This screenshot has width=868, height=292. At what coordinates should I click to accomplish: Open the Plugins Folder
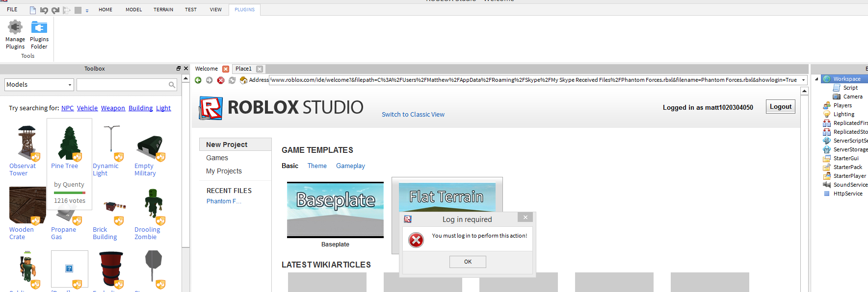pyautogui.click(x=39, y=35)
